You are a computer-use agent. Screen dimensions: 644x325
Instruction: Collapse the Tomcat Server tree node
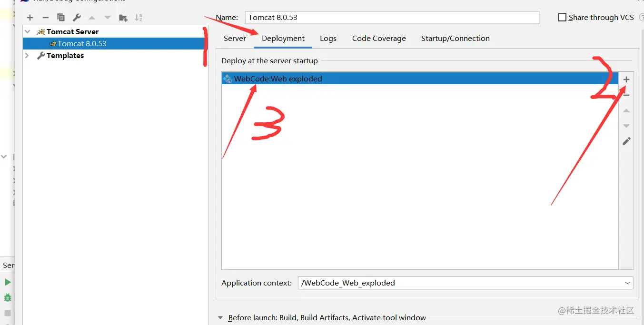pyautogui.click(x=28, y=32)
